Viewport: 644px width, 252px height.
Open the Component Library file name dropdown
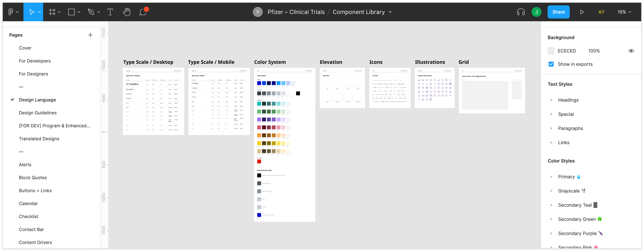pos(390,12)
